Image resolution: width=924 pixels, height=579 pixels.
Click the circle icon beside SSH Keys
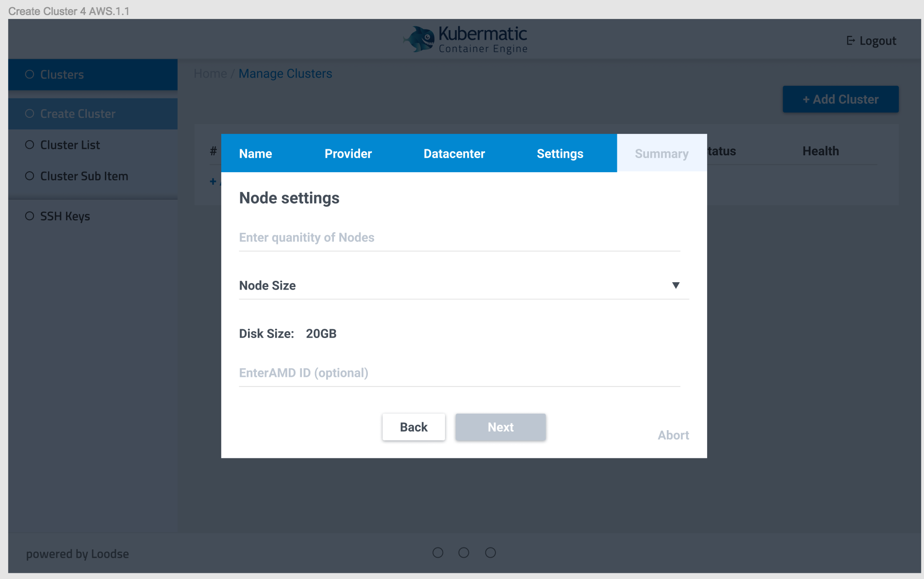pos(30,216)
